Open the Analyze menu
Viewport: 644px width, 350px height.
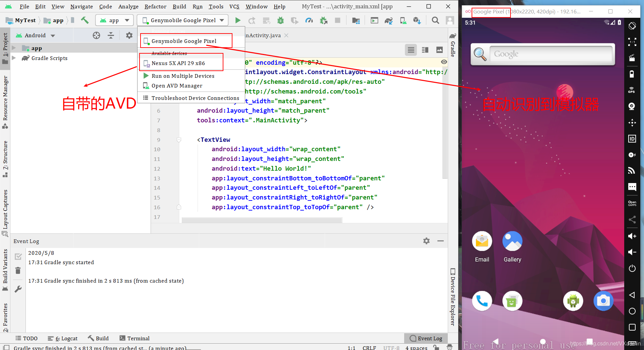(128, 6)
